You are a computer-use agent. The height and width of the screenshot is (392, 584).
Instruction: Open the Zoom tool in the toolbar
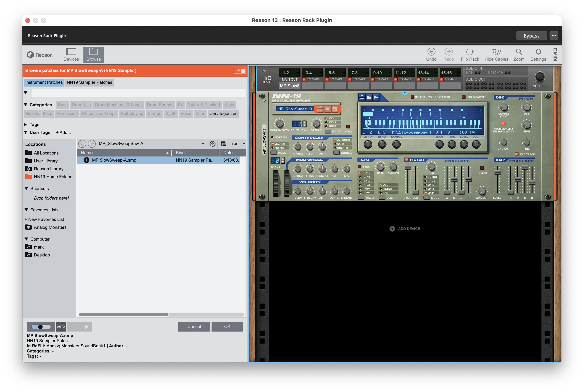point(519,54)
